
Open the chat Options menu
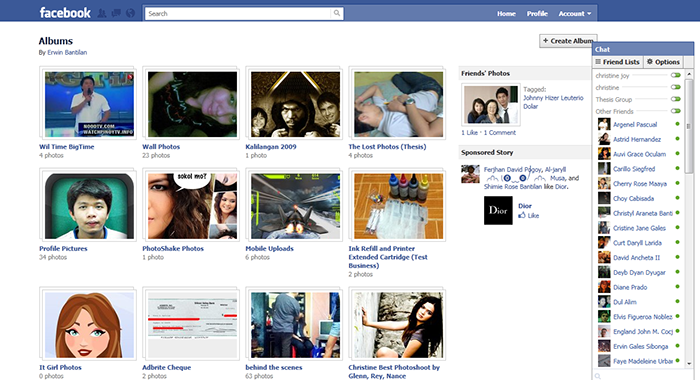663,62
